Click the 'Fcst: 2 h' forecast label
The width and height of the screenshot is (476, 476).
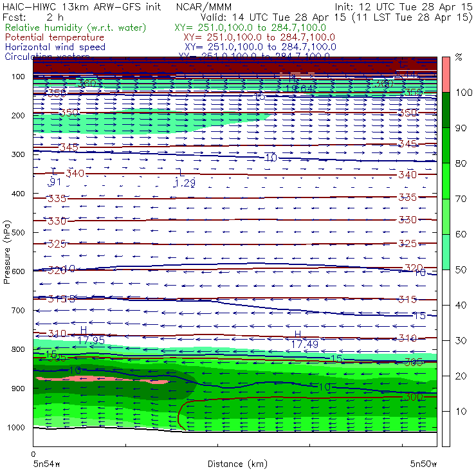click(x=33, y=17)
